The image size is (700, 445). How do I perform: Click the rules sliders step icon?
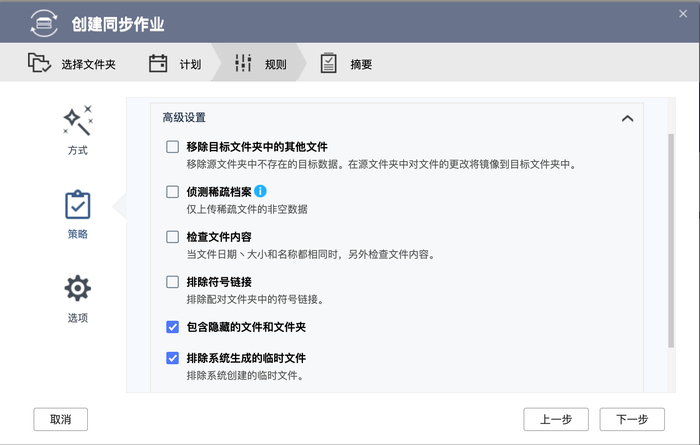tap(243, 64)
